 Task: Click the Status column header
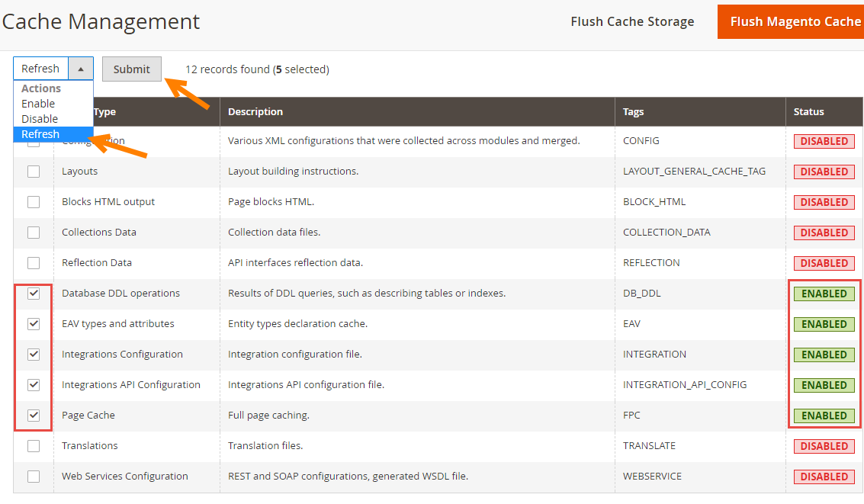pos(808,111)
